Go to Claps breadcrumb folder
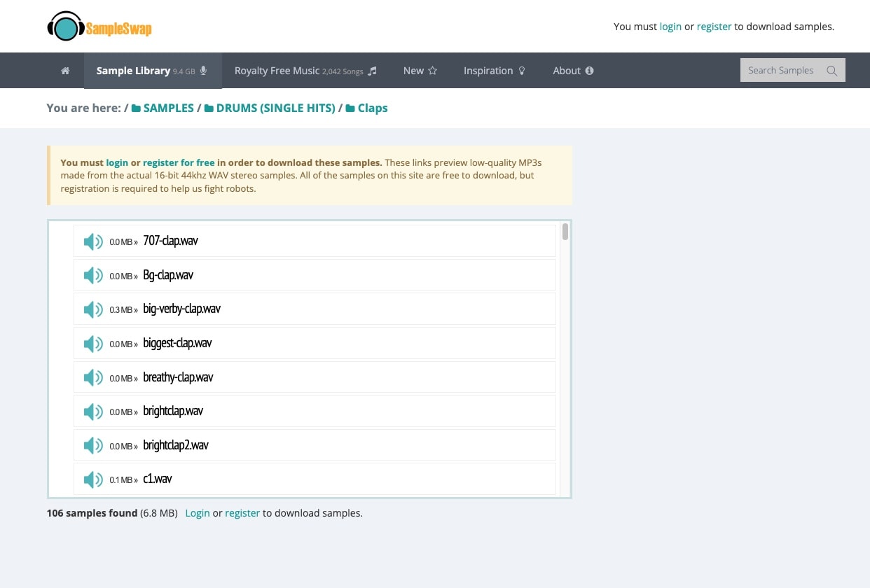The image size is (870, 588). click(x=373, y=108)
